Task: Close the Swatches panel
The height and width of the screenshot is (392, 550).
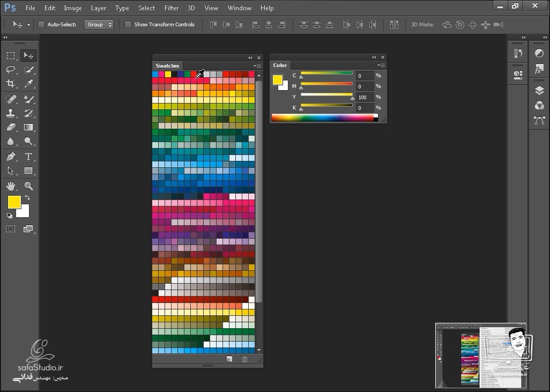Action: pyautogui.click(x=259, y=57)
